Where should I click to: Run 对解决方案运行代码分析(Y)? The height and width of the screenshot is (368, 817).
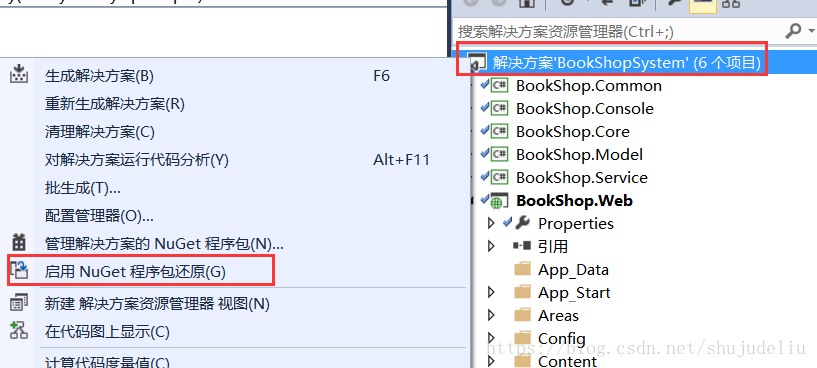point(137,160)
